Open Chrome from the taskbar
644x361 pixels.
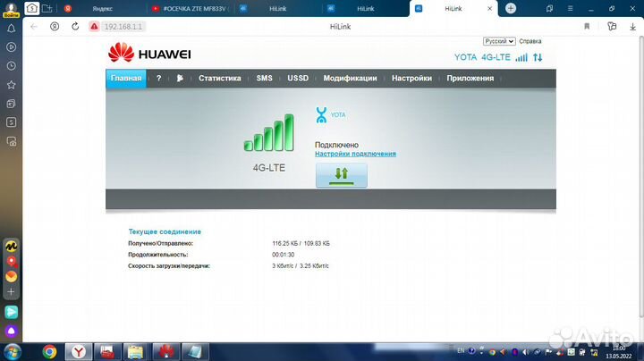(50, 352)
